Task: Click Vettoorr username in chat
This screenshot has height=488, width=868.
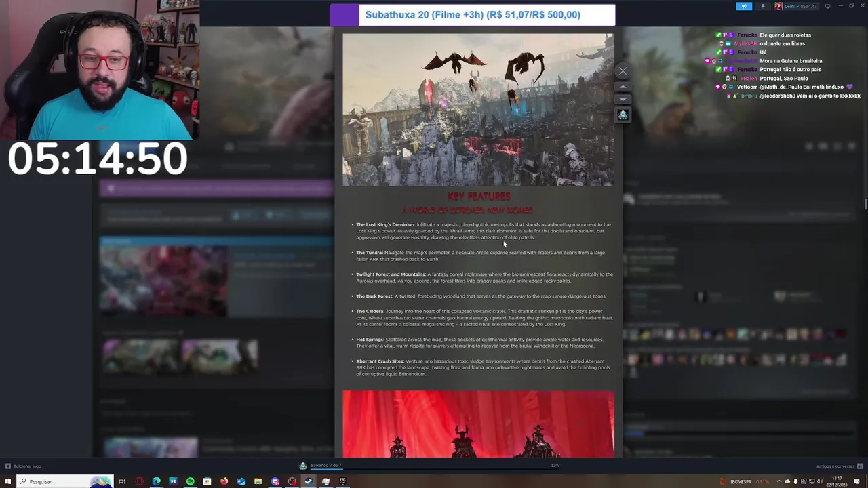Action: [x=747, y=87]
